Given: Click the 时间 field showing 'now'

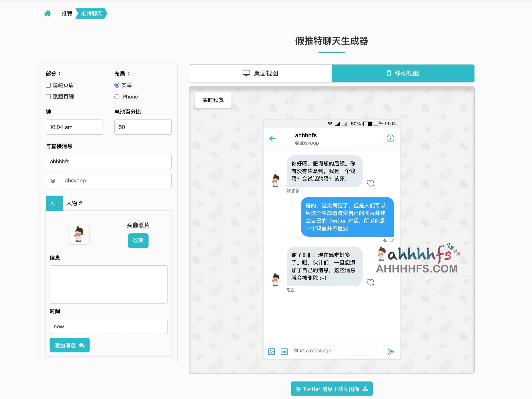Looking at the screenshot, I should pyautogui.click(x=108, y=326).
